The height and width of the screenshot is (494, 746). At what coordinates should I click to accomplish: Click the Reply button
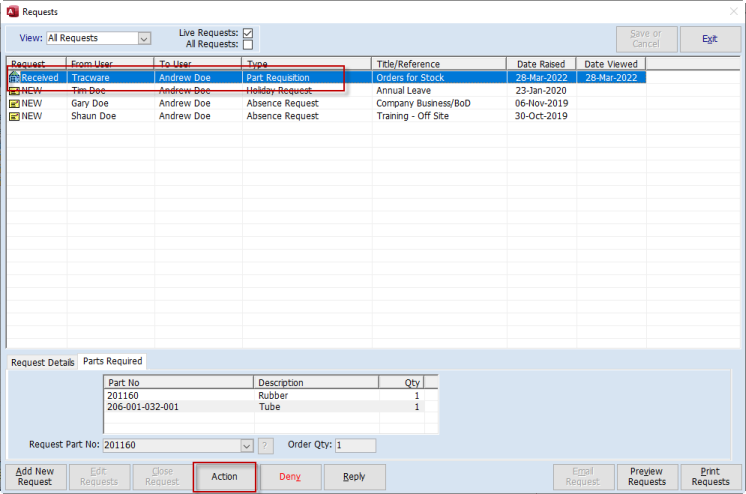pos(354,477)
